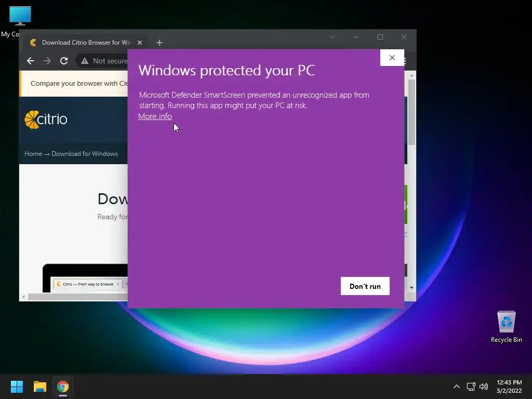Click Chrome forward arrow

[x=47, y=61]
